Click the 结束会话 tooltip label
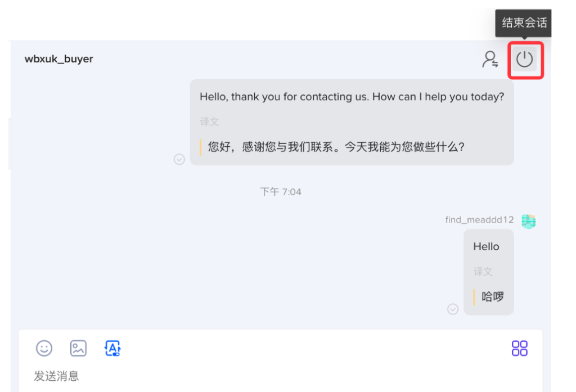The height and width of the screenshot is (392, 576). pyautogui.click(x=524, y=24)
